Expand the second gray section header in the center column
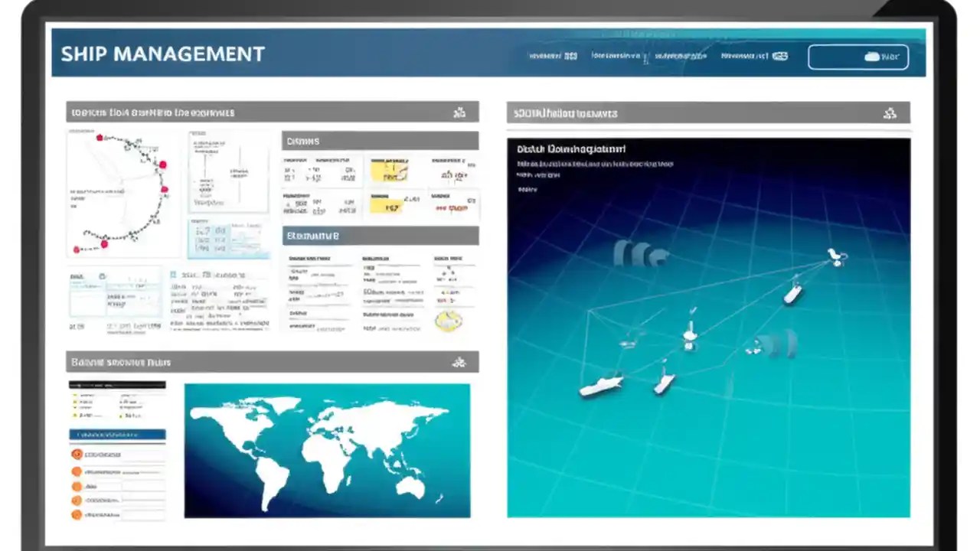 pyautogui.click(x=381, y=236)
